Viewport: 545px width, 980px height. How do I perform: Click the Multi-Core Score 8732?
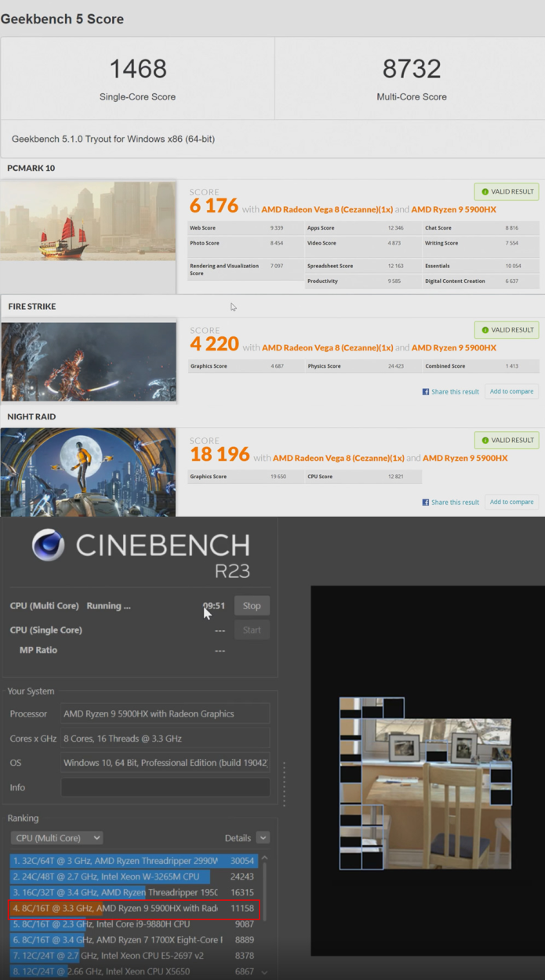(x=412, y=69)
